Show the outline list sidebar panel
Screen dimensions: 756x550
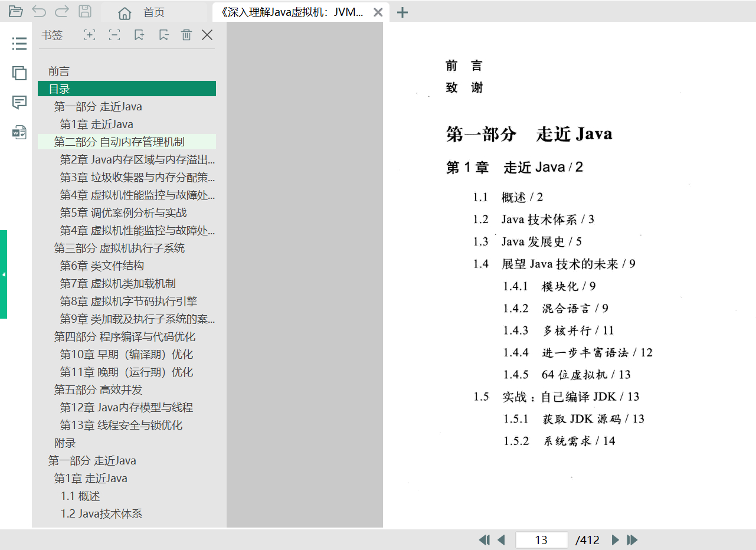19,43
